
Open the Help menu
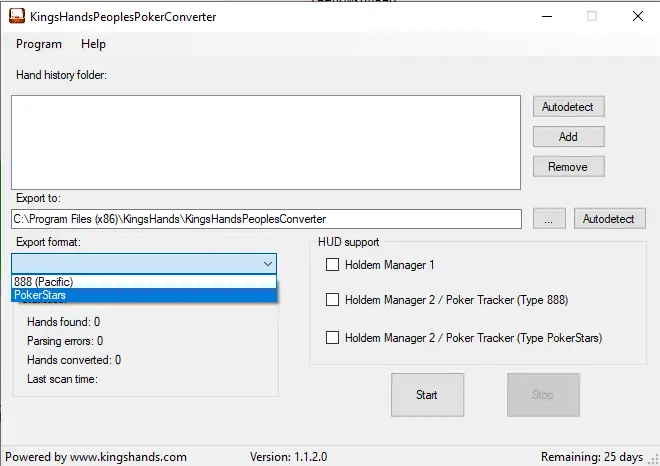point(93,44)
